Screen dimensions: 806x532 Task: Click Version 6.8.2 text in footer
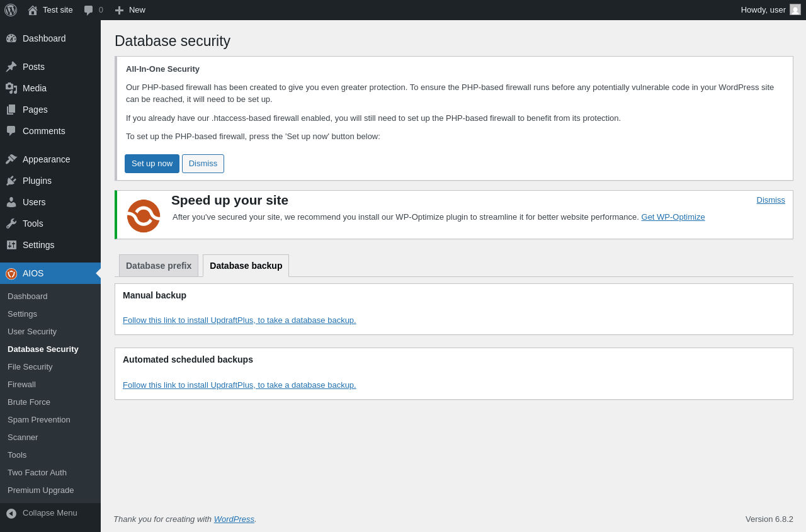click(x=769, y=519)
